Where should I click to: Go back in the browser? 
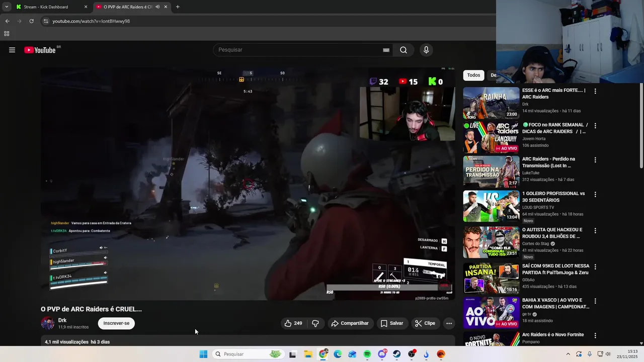[x=7, y=21]
